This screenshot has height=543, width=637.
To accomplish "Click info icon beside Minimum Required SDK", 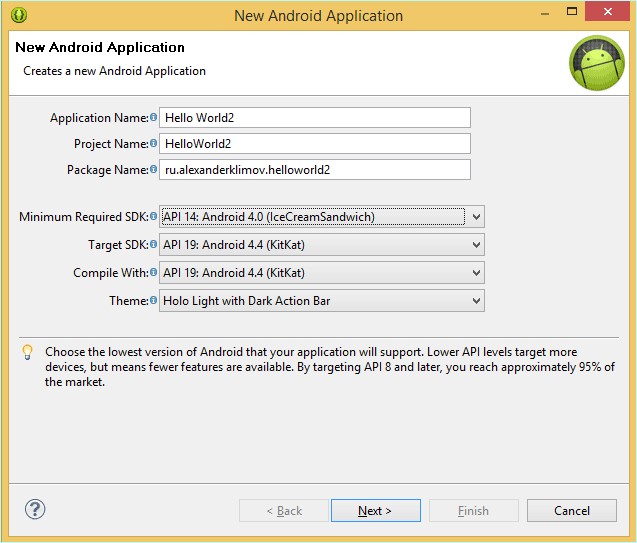I will [153, 216].
